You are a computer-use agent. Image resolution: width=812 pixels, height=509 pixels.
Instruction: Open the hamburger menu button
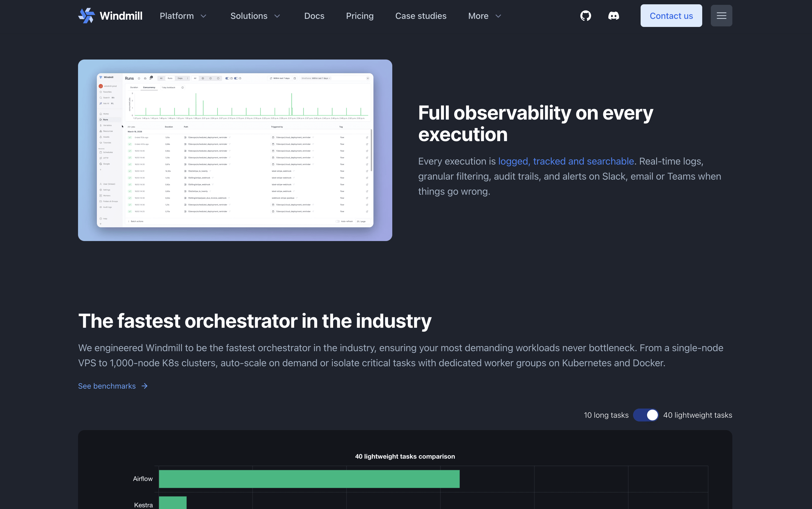click(x=721, y=16)
